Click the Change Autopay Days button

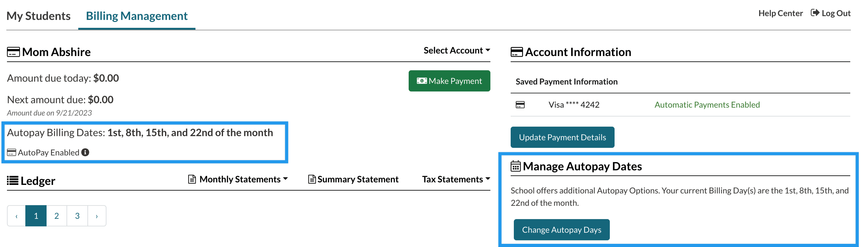[561, 230]
